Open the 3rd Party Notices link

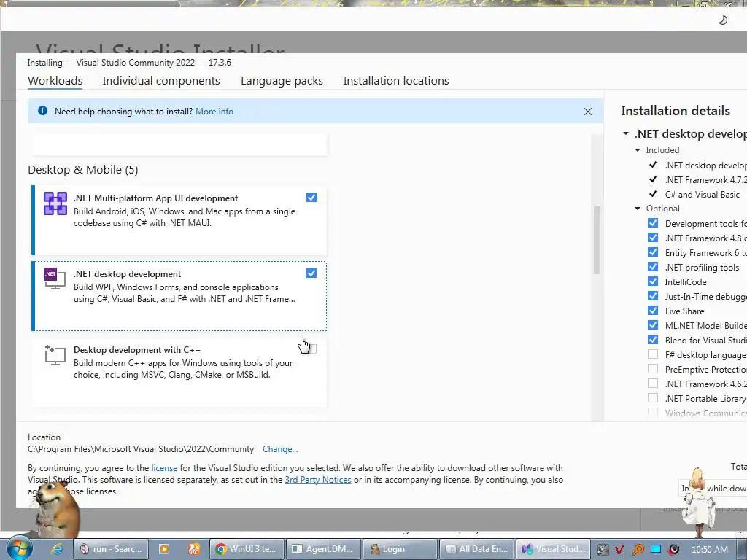point(318,480)
